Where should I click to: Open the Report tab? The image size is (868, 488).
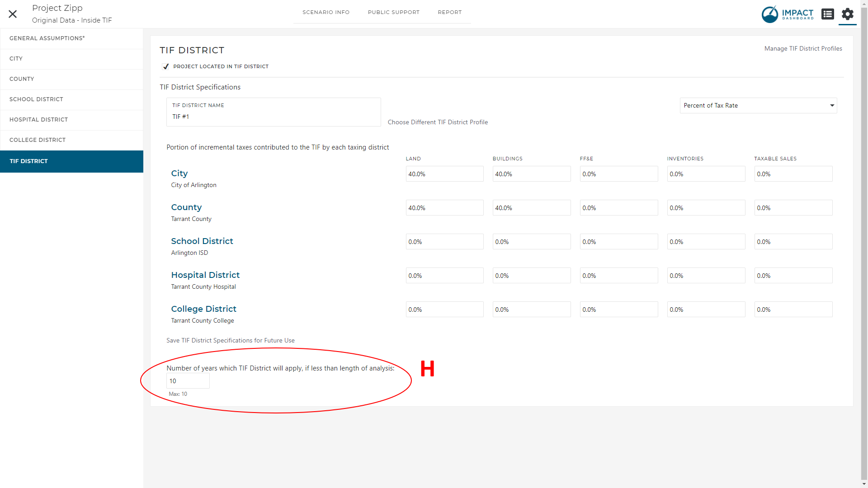(449, 12)
